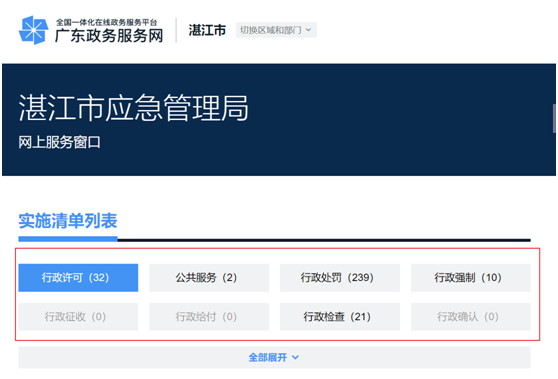This screenshot has width=558, height=379.
Task: Switch to 行政处罚 (239) category
Action: [340, 278]
